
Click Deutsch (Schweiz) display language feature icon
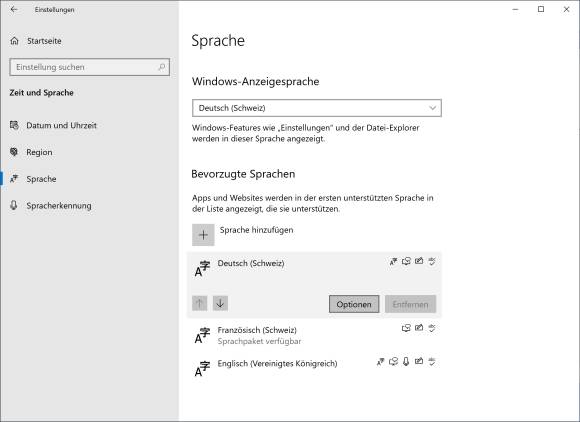pos(393,261)
